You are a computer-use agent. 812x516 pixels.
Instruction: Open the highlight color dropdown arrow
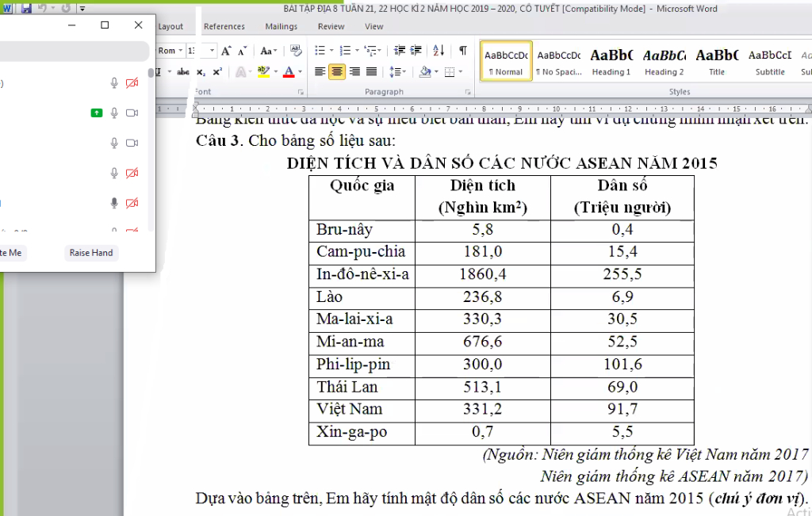[x=275, y=72]
